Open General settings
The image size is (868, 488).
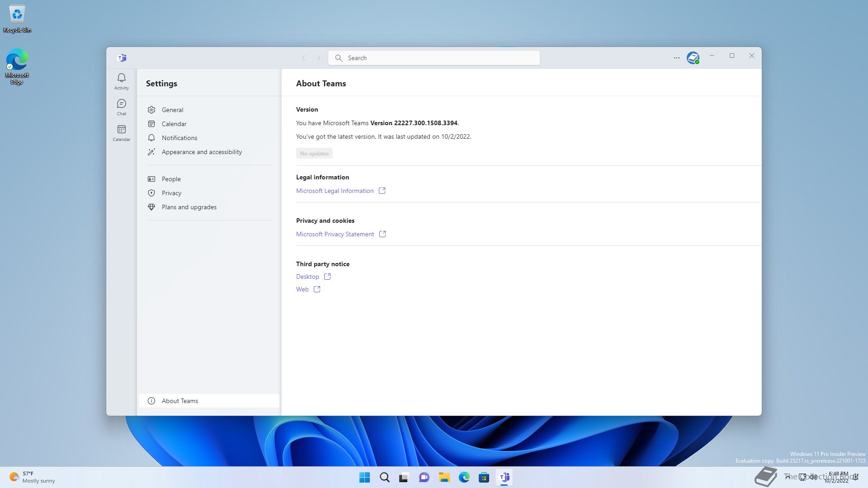(x=172, y=110)
